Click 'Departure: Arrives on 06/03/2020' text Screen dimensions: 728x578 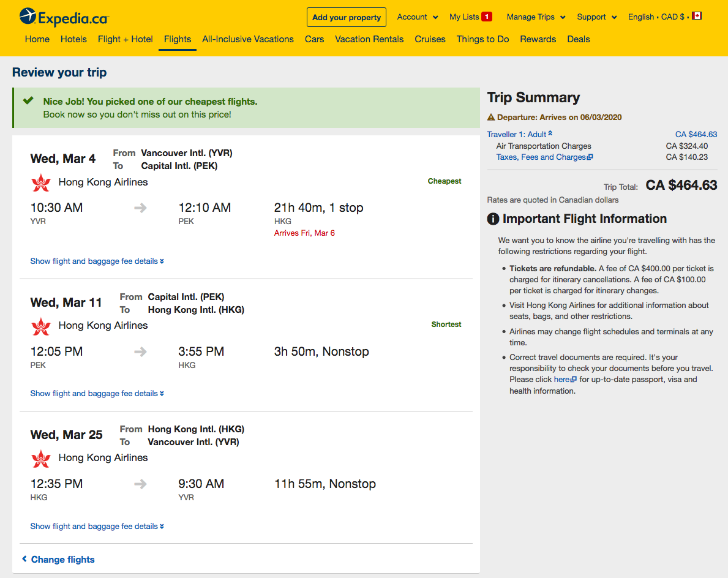coord(560,118)
